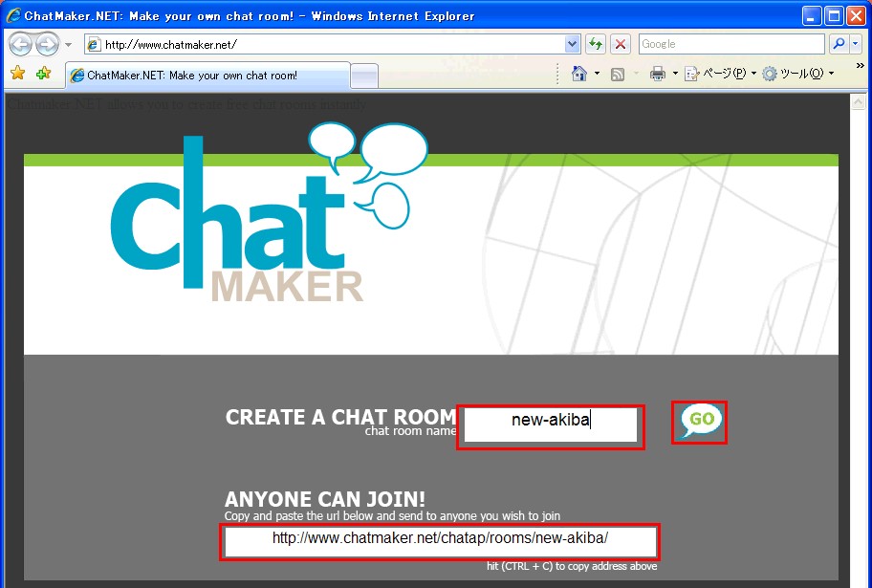Stop page loading with the red X icon
Image resolution: width=872 pixels, height=588 pixels.
click(621, 44)
